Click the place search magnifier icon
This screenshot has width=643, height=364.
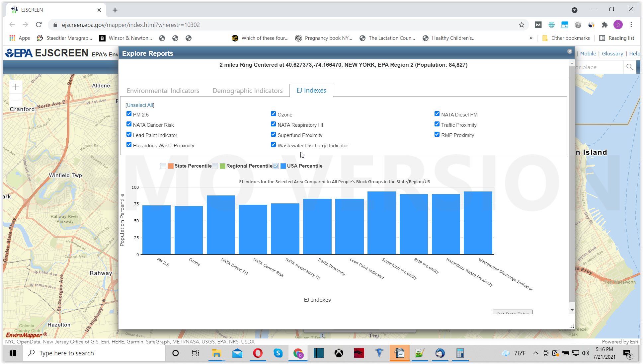point(629,67)
